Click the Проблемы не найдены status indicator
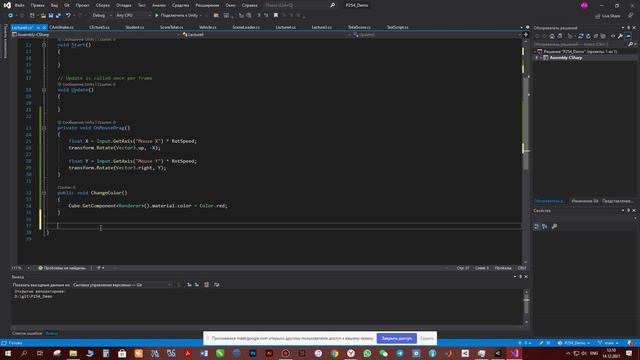Image resolution: width=640 pixels, height=360 pixels. point(62,268)
